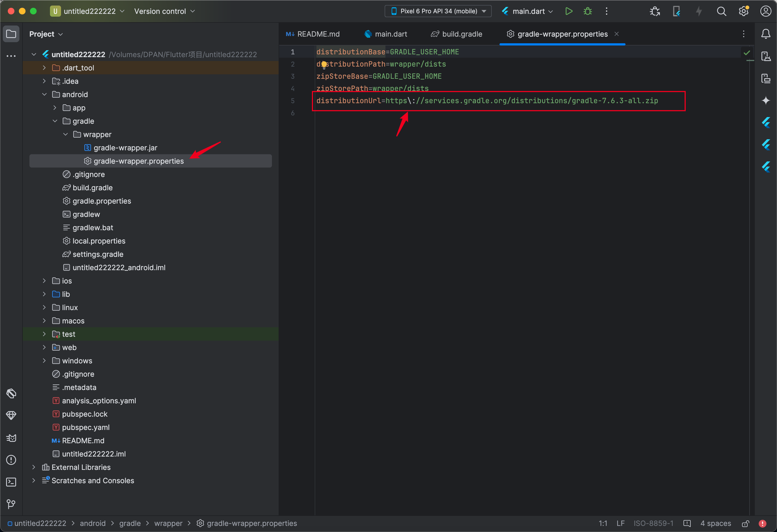Switch to the build.gradle editor tab

pos(457,34)
